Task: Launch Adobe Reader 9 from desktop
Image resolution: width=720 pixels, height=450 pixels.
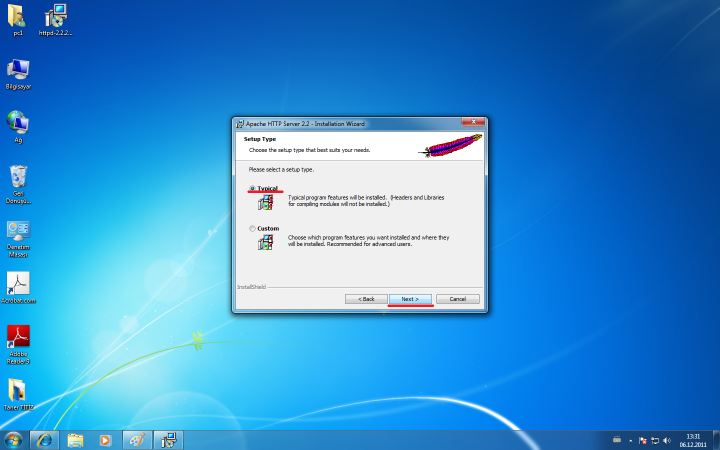Action: pos(18,337)
